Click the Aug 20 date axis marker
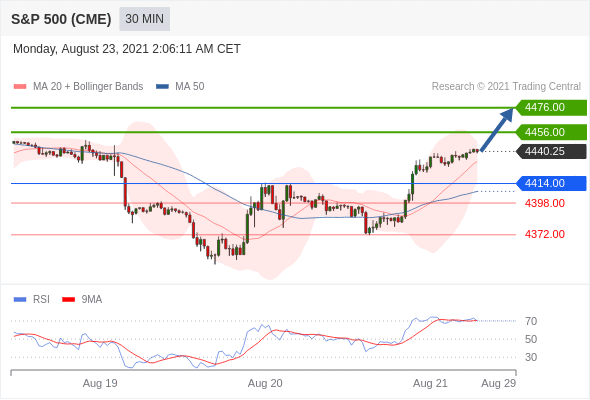 pos(265,383)
